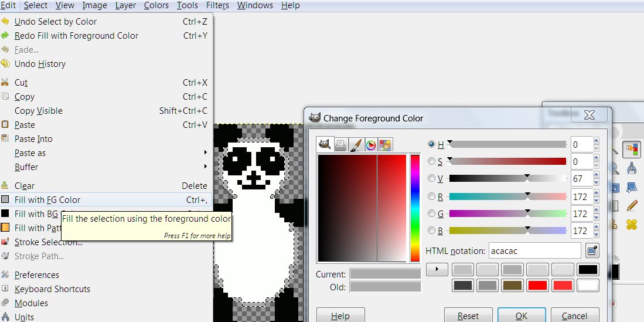The image size is (644, 322).
Task: Switch to the CMYK printer color tab
Action: point(340,145)
